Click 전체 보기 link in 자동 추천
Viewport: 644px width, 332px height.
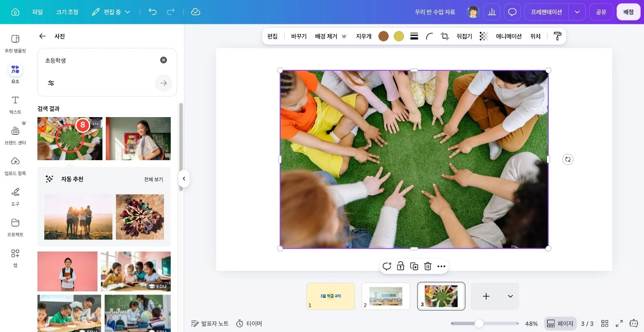153,179
